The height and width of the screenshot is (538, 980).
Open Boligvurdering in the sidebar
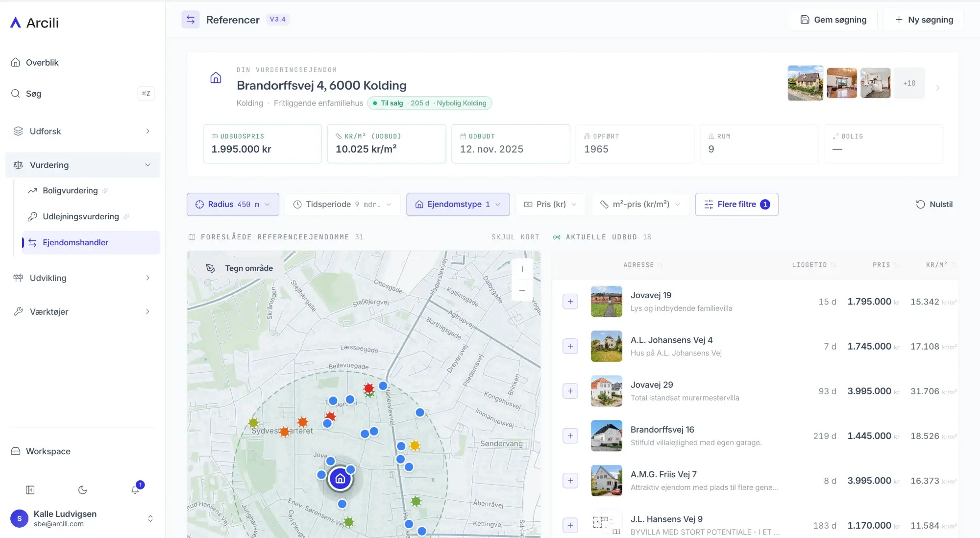click(91, 190)
